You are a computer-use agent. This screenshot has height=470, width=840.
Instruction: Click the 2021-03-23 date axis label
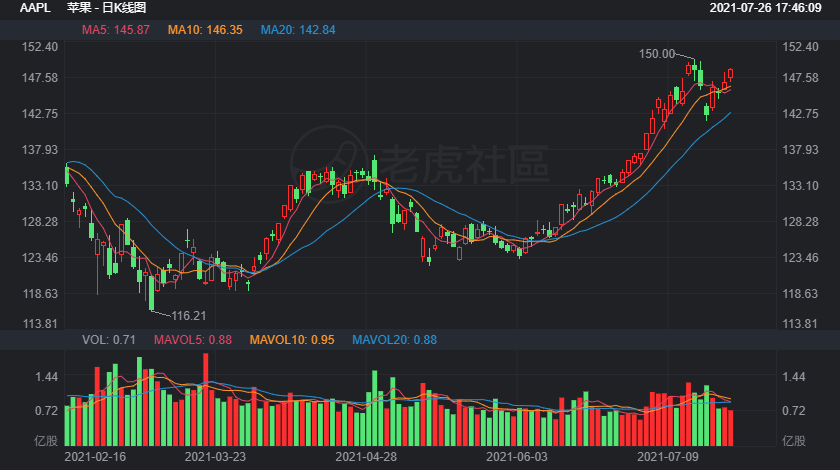coord(215,457)
